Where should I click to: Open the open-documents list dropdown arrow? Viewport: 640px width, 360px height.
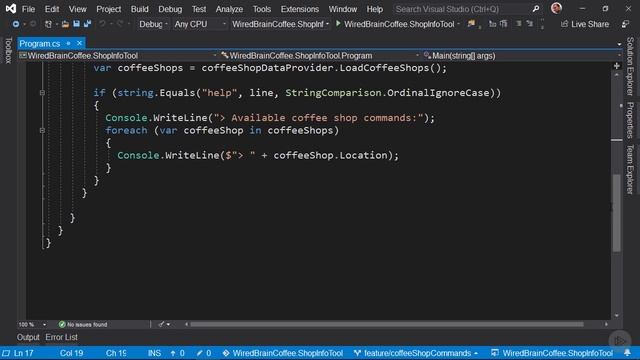(x=619, y=44)
